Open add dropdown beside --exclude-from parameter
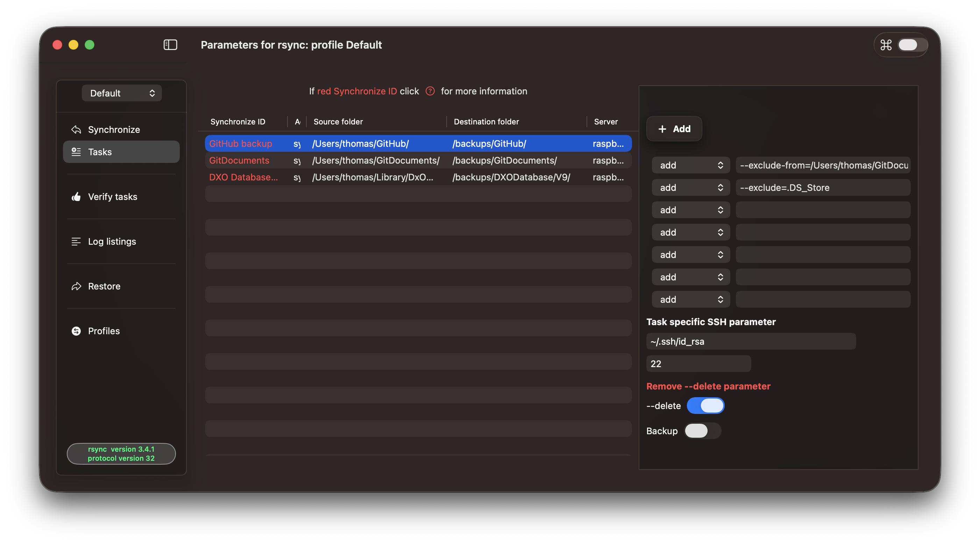This screenshot has height=544, width=980. click(x=690, y=165)
